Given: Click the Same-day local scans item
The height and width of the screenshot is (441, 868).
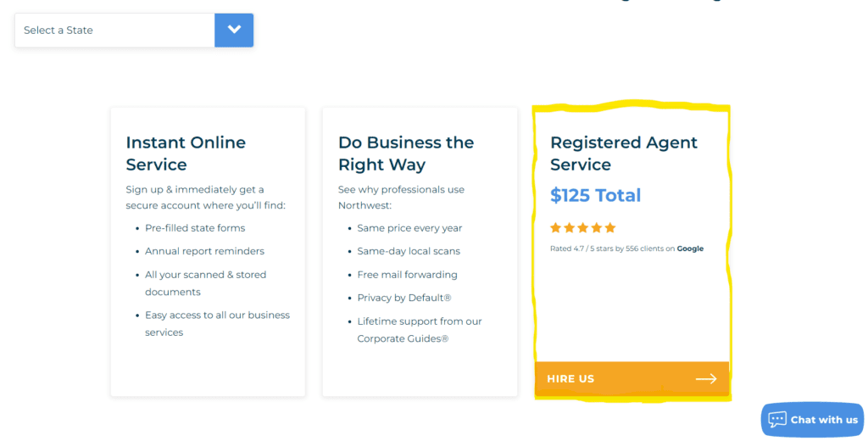Looking at the screenshot, I should pos(409,251).
